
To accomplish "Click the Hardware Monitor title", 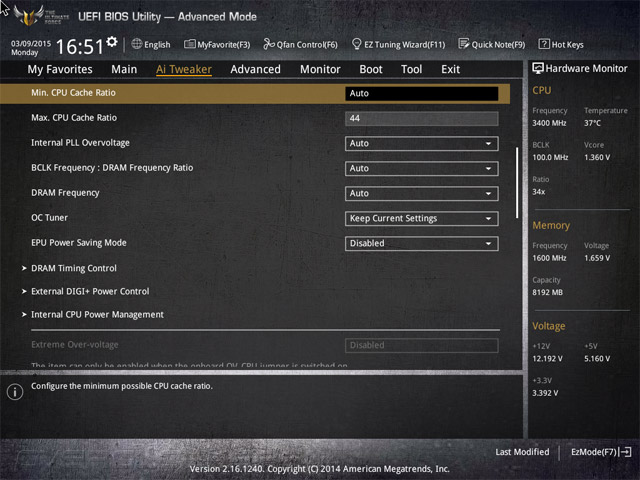I will [586, 68].
